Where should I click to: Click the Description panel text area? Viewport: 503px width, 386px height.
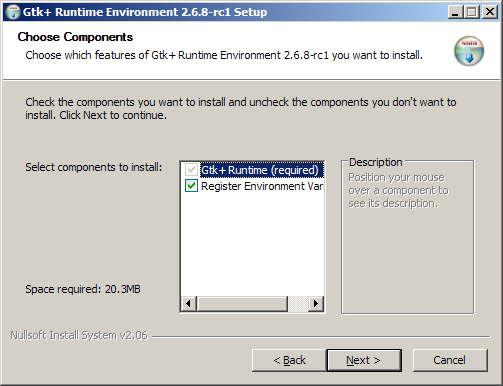[x=398, y=190]
